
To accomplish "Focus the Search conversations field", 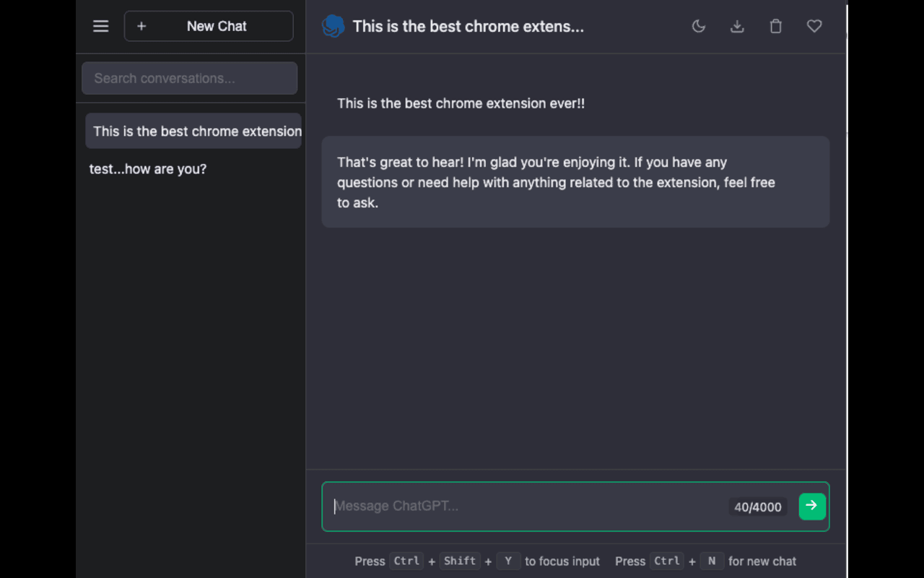I will click(189, 78).
